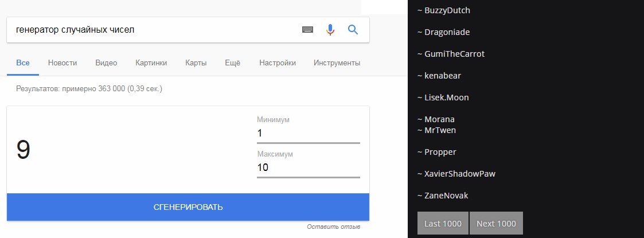Click the Минимум value field
Screen dimensions: 644x238
coord(308,134)
